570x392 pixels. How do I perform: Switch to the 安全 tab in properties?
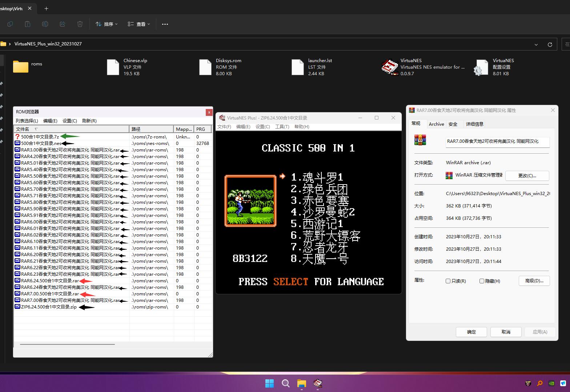click(x=453, y=124)
